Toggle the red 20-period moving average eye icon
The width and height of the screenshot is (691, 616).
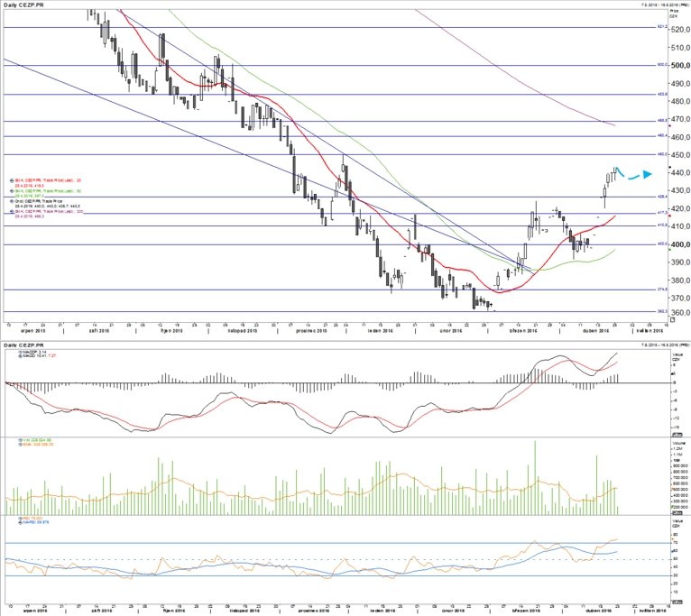(x=12, y=180)
